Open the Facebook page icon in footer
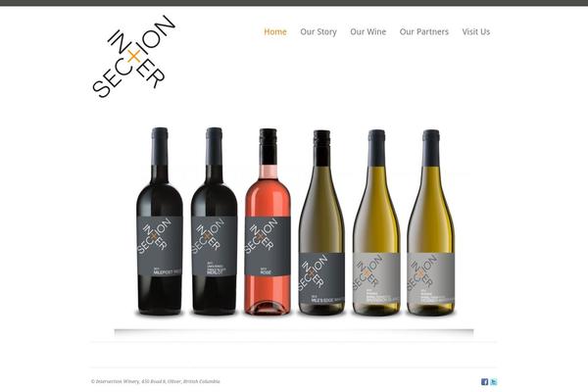Viewport: 588px width, 392px height. [x=484, y=381]
